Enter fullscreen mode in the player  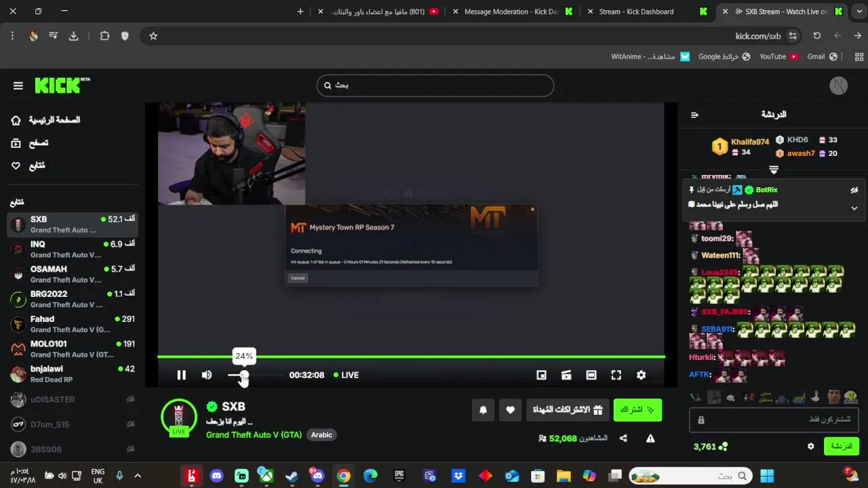616,375
